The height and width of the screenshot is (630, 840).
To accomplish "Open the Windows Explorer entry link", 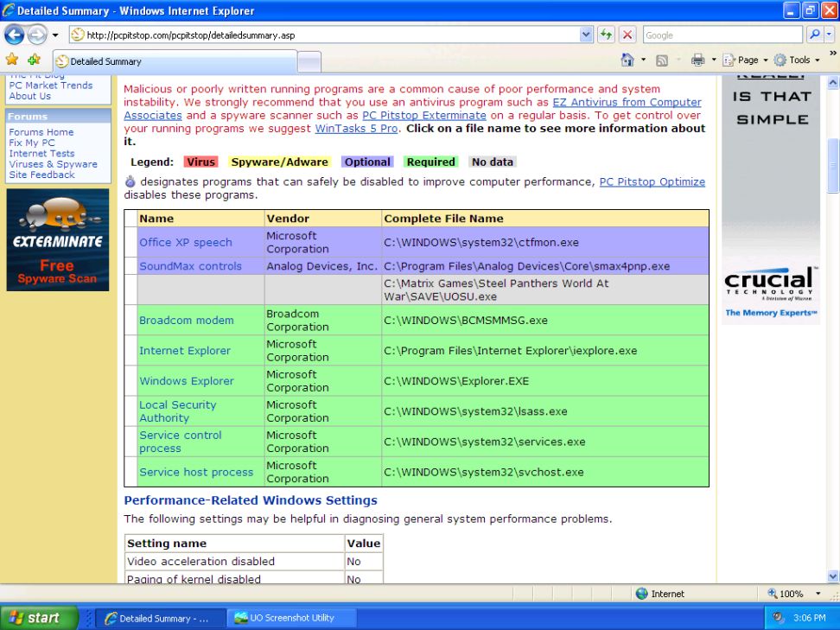I will click(x=187, y=381).
